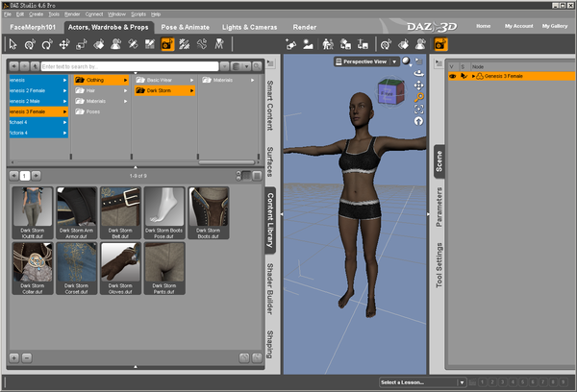Click the reset view arrow in viewport
Viewport: 577px width, 392px height.
point(418,121)
